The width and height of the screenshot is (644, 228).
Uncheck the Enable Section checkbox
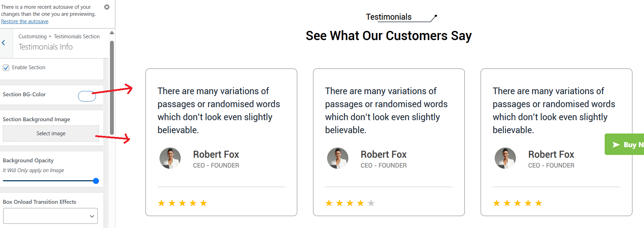[6, 68]
